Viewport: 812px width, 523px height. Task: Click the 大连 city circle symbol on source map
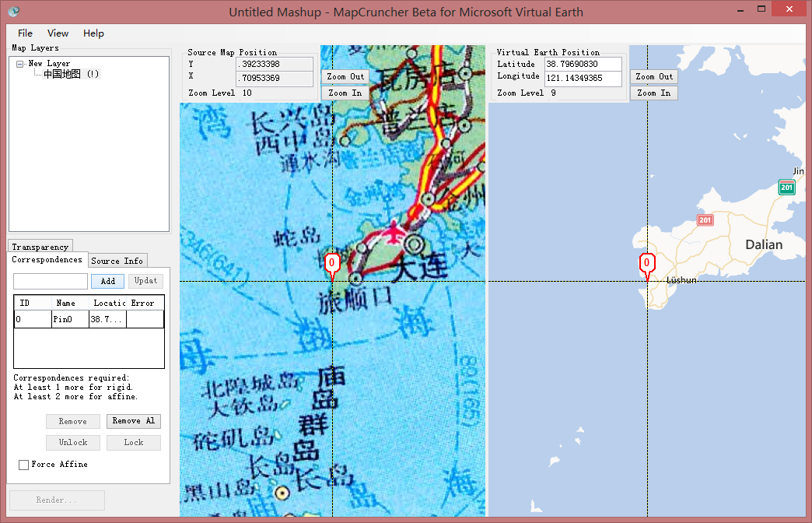[415, 243]
